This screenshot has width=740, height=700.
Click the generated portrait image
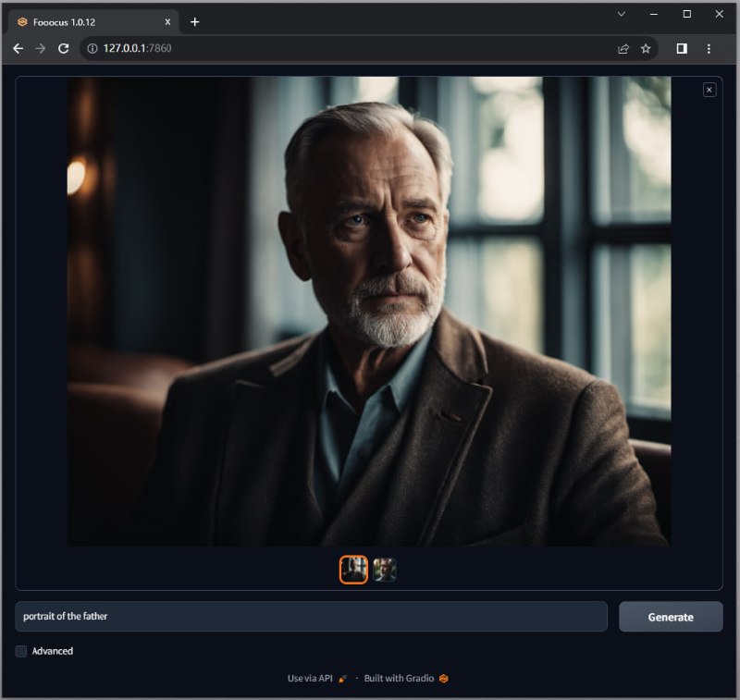click(x=369, y=312)
